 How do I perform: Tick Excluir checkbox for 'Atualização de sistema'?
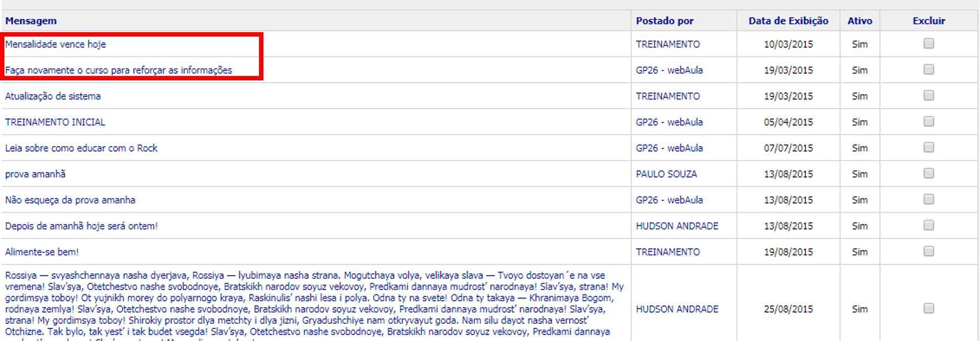[x=928, y=95]
